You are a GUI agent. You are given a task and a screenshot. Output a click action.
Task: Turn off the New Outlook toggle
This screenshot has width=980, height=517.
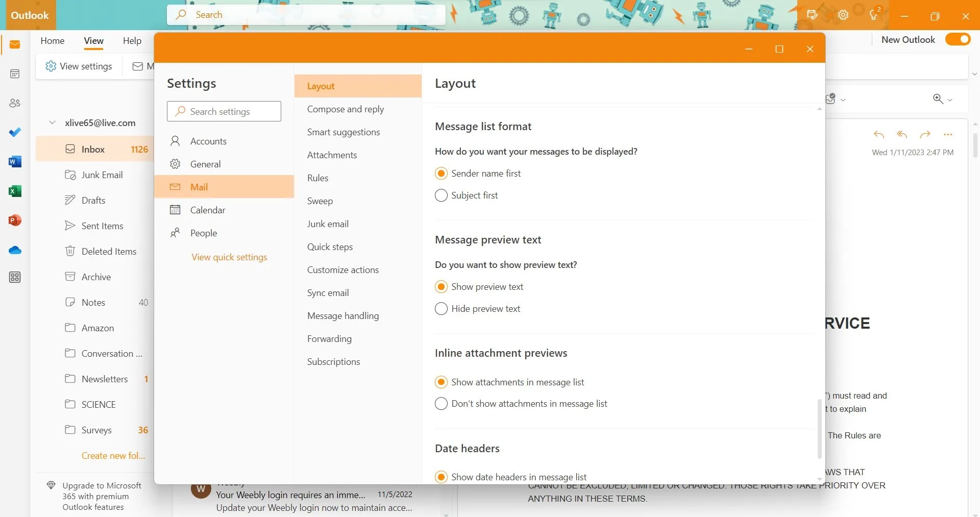958,39
